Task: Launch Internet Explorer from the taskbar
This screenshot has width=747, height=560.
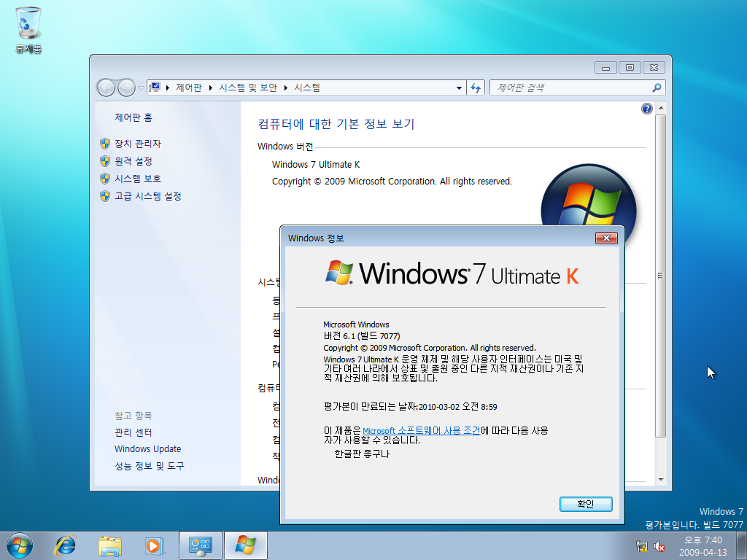Action: (66, 545)
